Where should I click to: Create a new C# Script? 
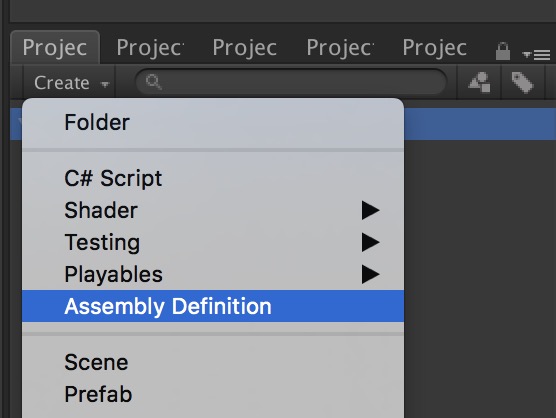213,178
